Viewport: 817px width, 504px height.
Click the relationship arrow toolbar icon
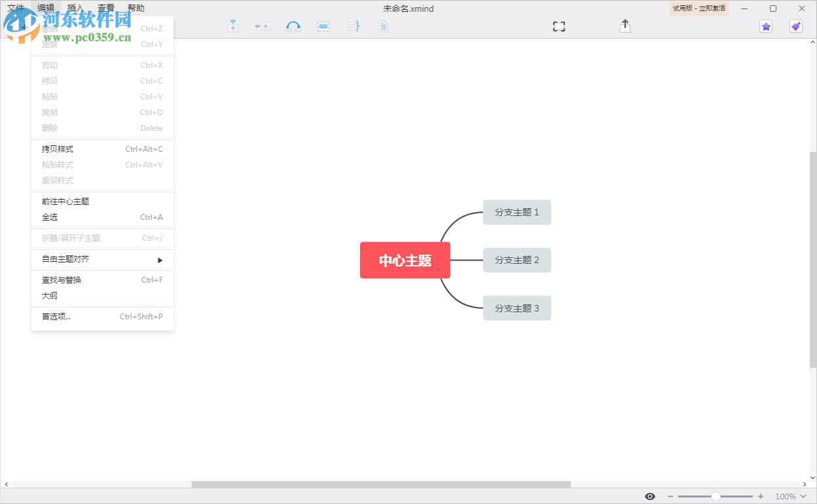(293, 26)
